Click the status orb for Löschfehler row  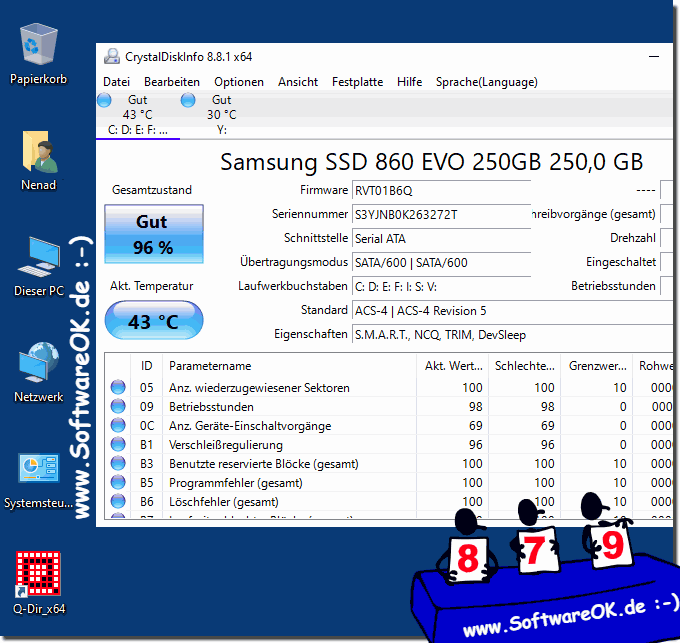click(x=118, y=501)
